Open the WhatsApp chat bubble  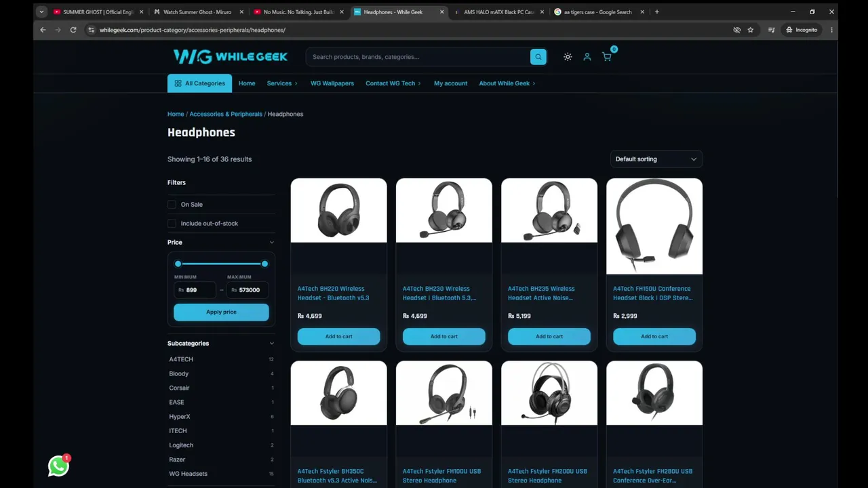[x=58, y=466]
